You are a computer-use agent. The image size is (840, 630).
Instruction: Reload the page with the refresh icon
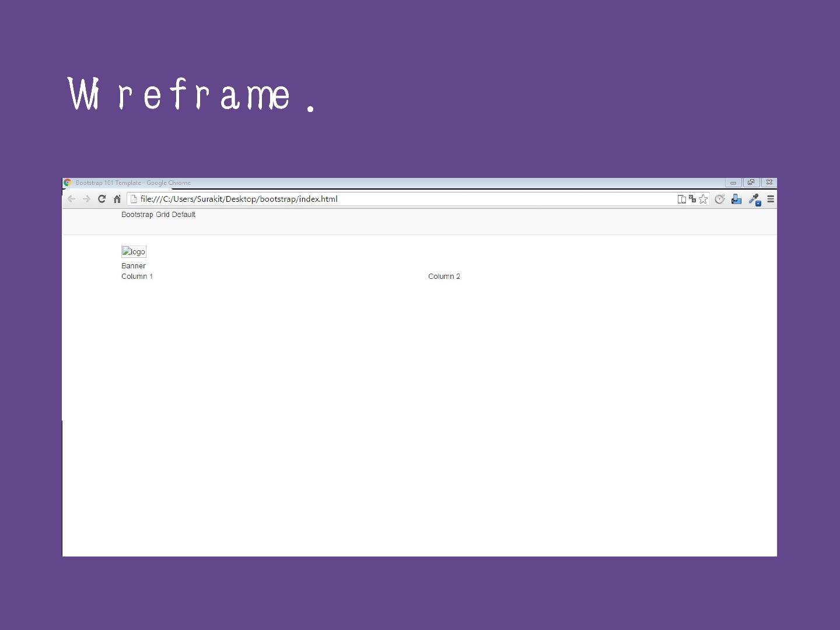click(x=102, y=199)
